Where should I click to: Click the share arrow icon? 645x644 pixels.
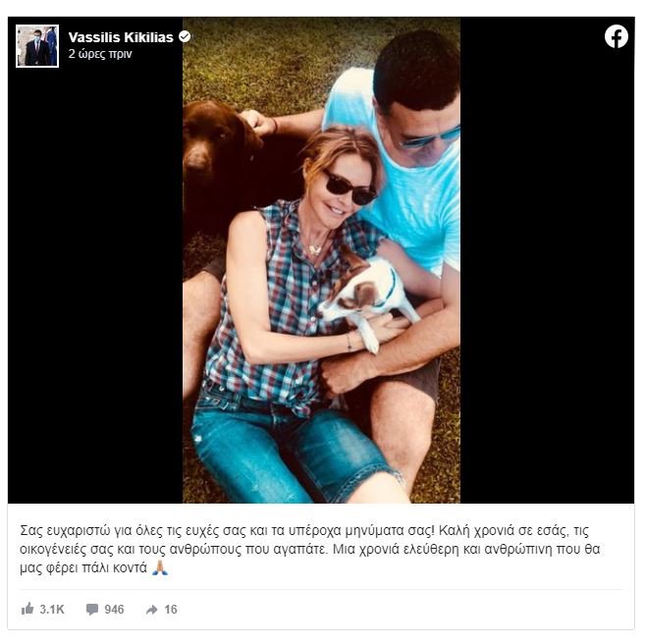click(152, 610)
